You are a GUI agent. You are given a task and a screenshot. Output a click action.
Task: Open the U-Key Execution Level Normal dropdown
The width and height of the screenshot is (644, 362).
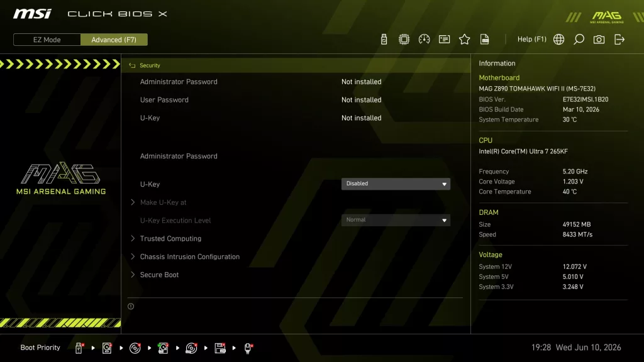396,220
